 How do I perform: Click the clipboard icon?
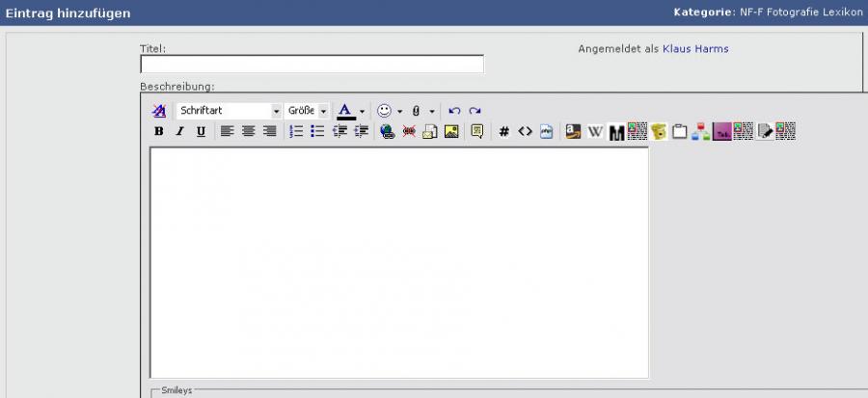679,132
